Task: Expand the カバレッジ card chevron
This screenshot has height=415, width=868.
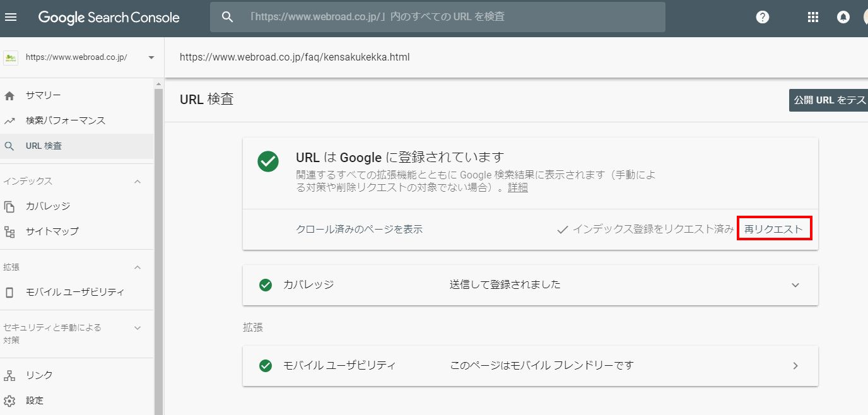Action: [795, 285]
